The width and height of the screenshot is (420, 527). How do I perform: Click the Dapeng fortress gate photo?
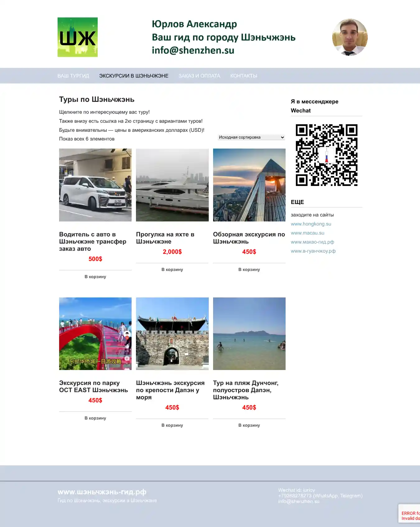click(x=172, y=334)
